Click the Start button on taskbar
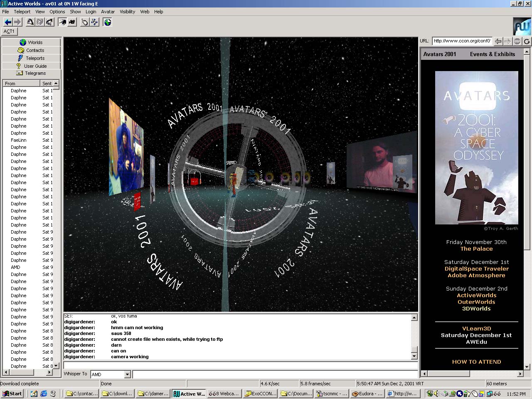532x399 pixels. click(x=12, y=394)
